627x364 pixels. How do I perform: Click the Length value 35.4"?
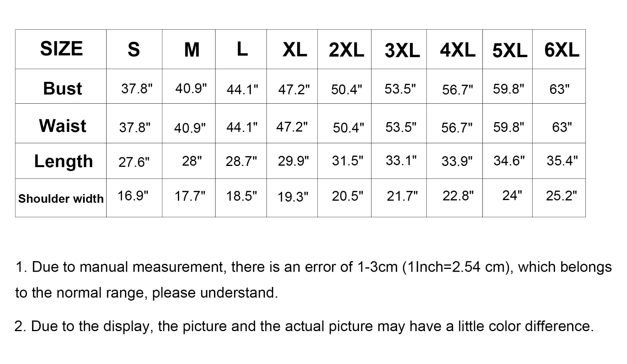[562, 161]
